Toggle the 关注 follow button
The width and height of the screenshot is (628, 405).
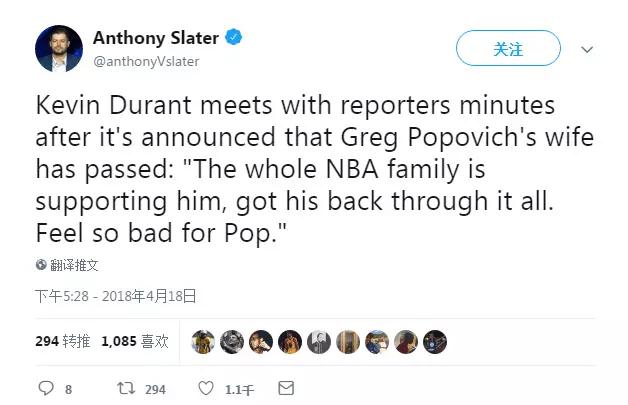[508, 49]
